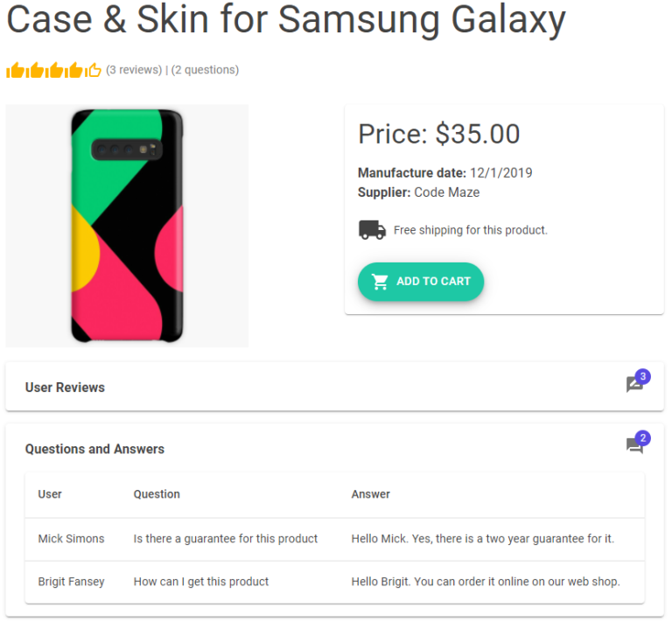Viewport: 672px width, 622px height.
Task: Click the first thumbs-up rating icon
Action: (x=15, y=70)
